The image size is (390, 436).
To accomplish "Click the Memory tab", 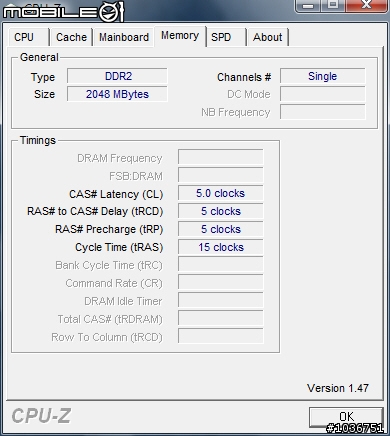I will pyautogui.click(x=180, y=36).
